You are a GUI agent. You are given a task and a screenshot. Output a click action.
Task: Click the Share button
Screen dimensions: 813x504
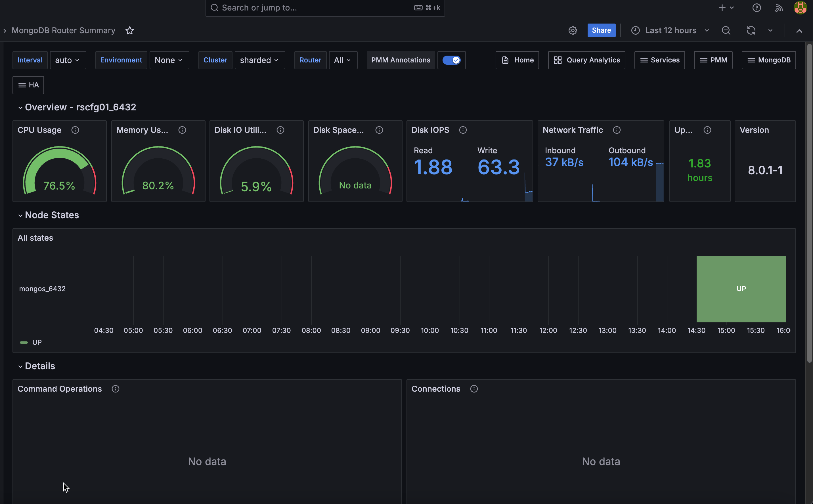click(x=601, y=30)
